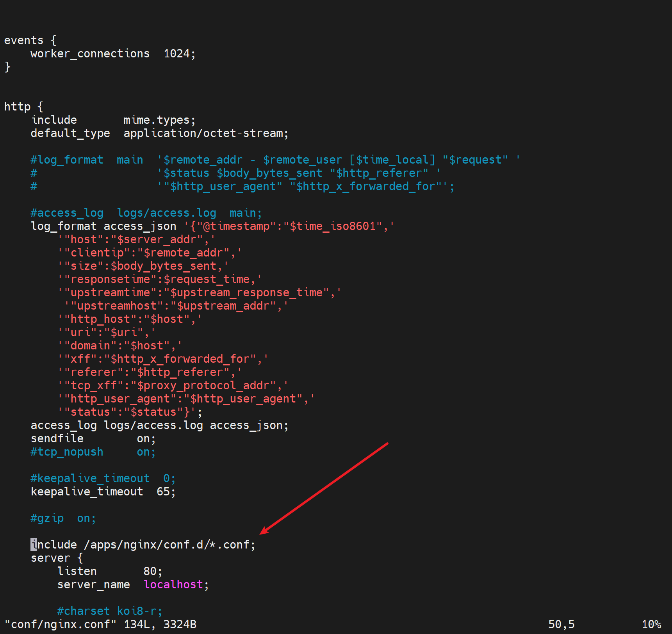Click the "status" closing JSON line

point(130,412)
